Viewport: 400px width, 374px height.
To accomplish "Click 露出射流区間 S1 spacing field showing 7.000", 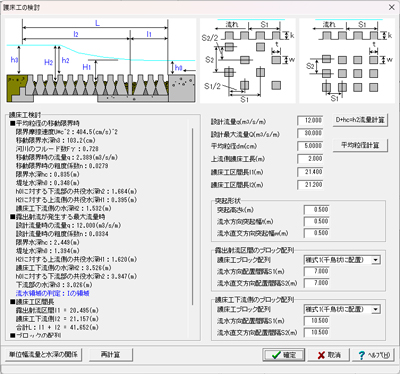I will (x=316, y=271).
